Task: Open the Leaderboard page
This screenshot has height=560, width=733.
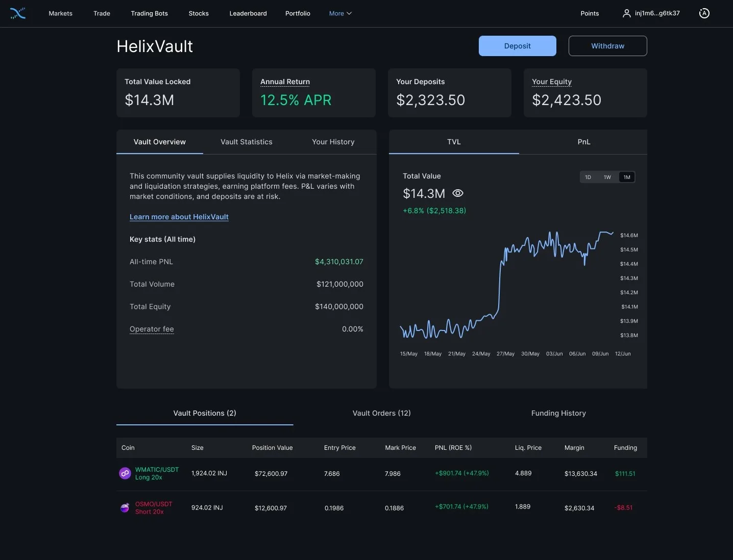Action: [248, 13]
